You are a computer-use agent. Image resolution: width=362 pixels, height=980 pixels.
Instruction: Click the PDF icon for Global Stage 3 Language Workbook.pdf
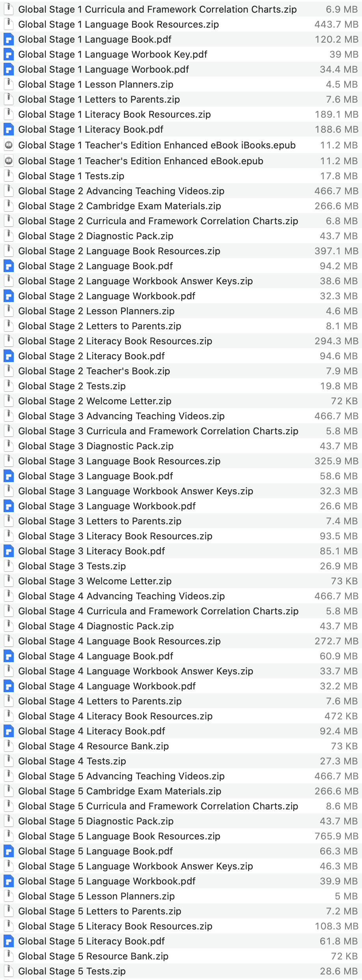(x=8, y=506)
